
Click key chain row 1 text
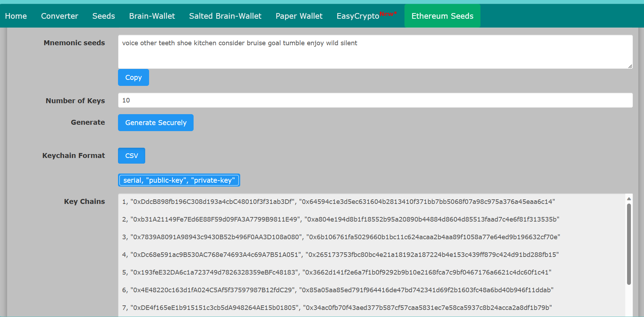tap(338, 201)
